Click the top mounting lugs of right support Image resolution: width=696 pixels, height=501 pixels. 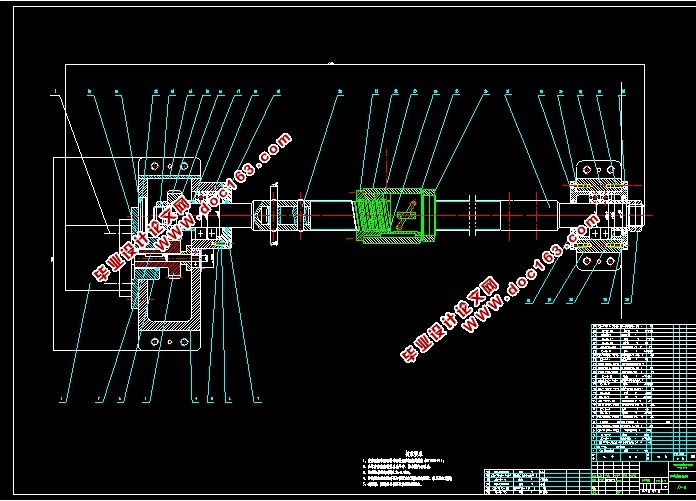(599, 170)
